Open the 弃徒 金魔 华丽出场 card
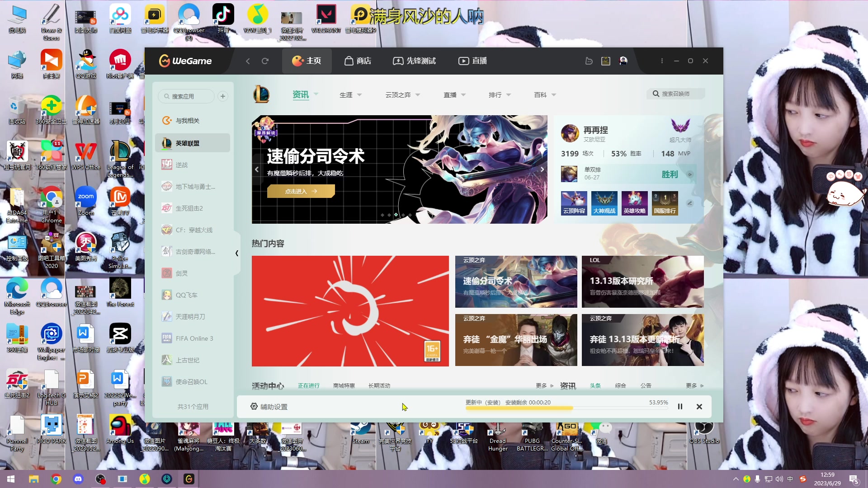Screen dimensions: 868x488 516,340
